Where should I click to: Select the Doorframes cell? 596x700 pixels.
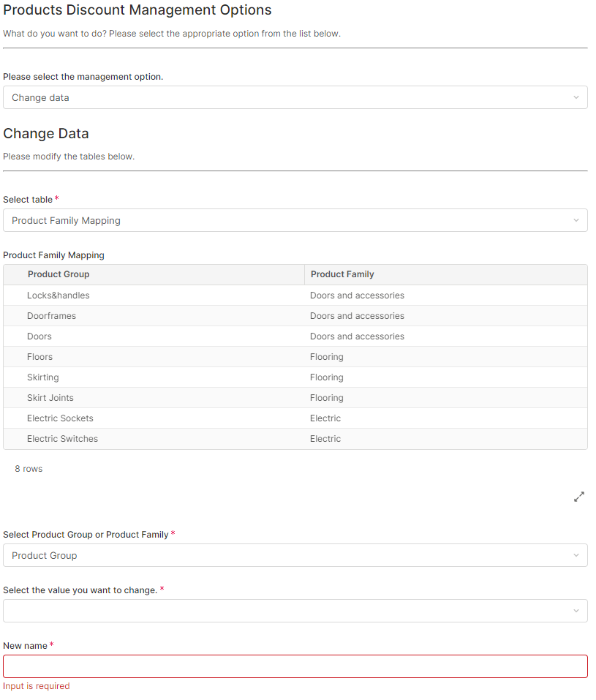coord(154,316)
